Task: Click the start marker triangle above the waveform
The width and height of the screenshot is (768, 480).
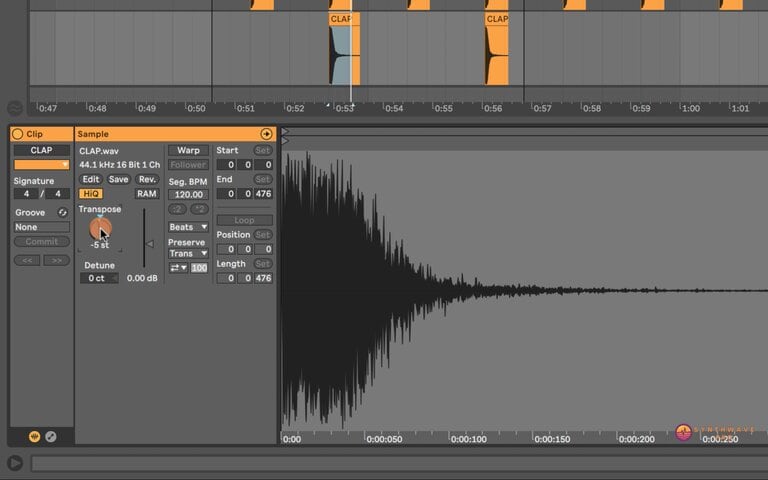Action: (x=285, y=131)
